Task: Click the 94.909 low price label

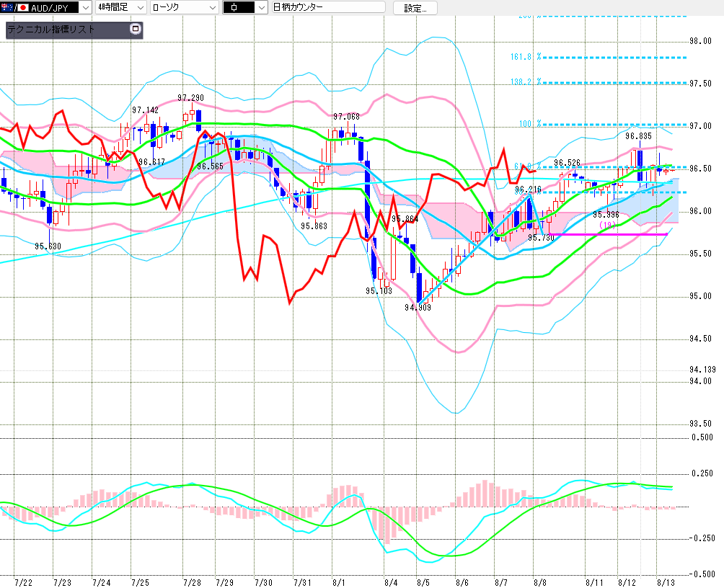Action: pos(418,308)
